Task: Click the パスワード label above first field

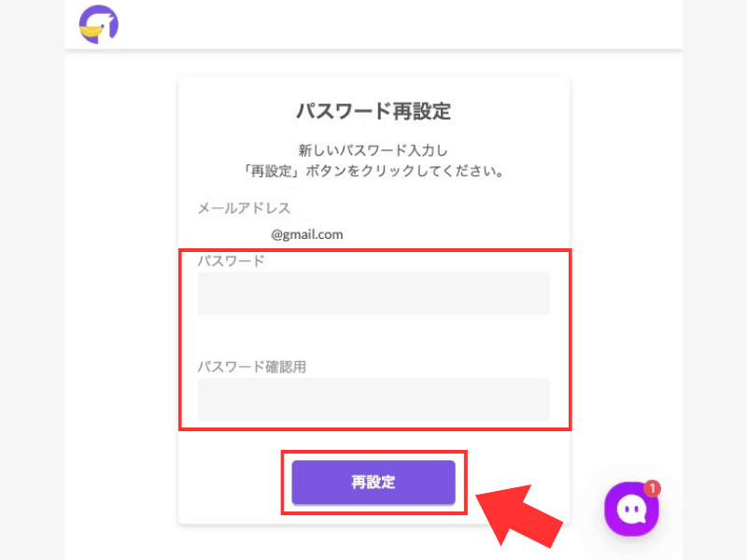Action: [232, 261]
